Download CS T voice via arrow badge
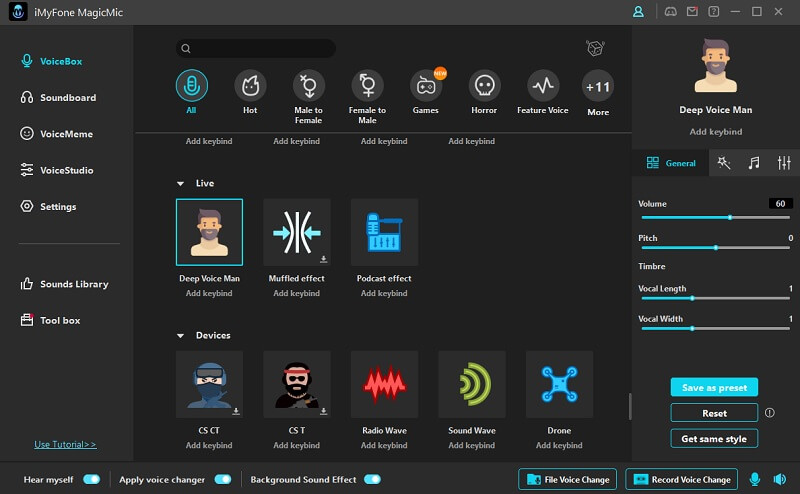 click(323, 411)
